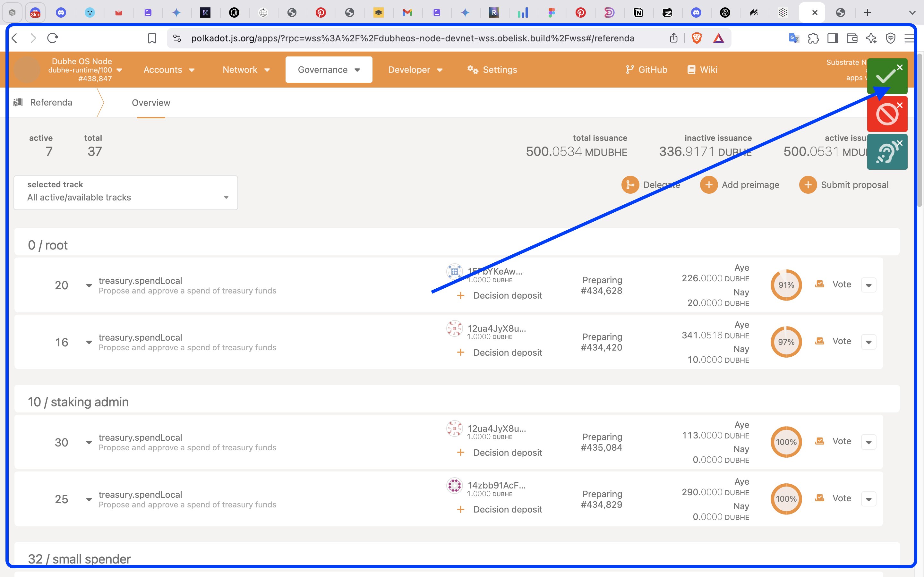Image resolution: width=924 pixels, height=577 pixels.
Task: Open the Governance menu
Action: point(329,70)
